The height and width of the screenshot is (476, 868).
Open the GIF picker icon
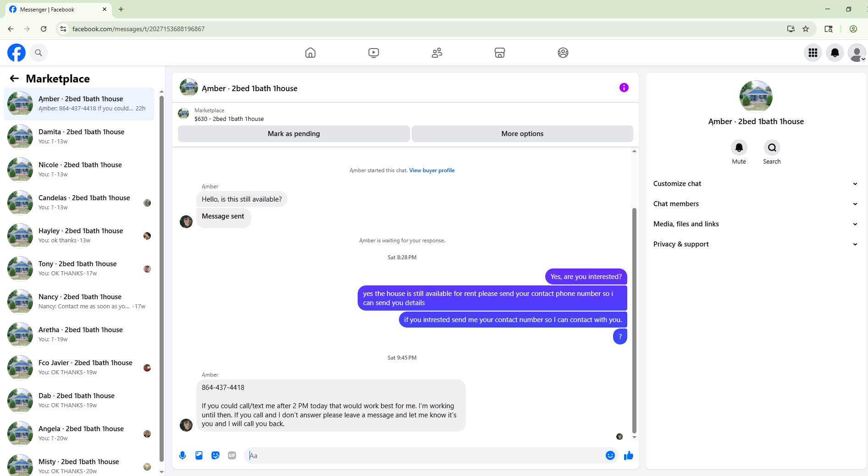pos(232,455)
